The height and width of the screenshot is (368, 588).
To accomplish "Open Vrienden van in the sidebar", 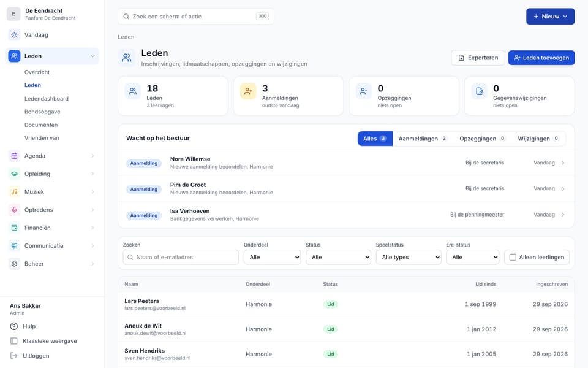I will pos(42,138).
